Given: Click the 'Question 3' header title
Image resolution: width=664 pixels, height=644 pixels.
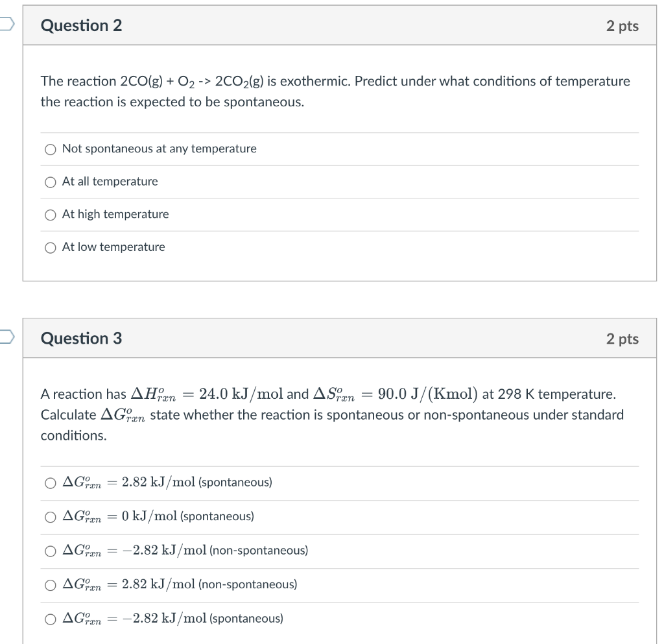Looking at the screenshot, I should 81,338.
